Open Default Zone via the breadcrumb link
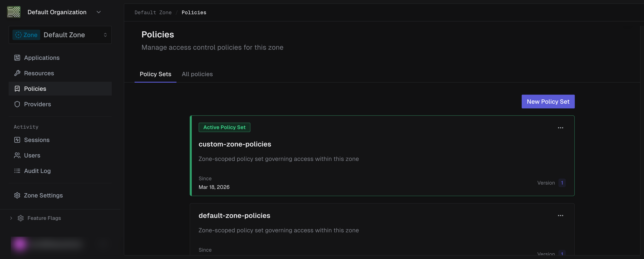The height and width of the screenshot is (259, 644). coord(153,12)
